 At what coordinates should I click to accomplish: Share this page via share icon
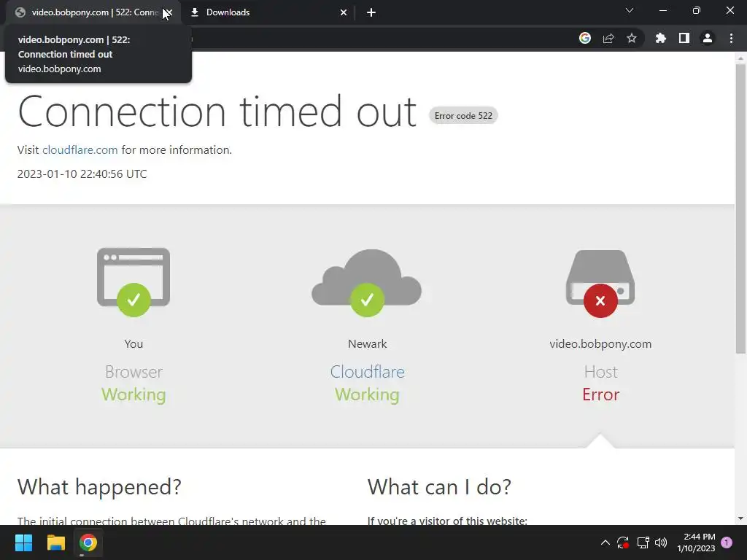coord(608,38)
